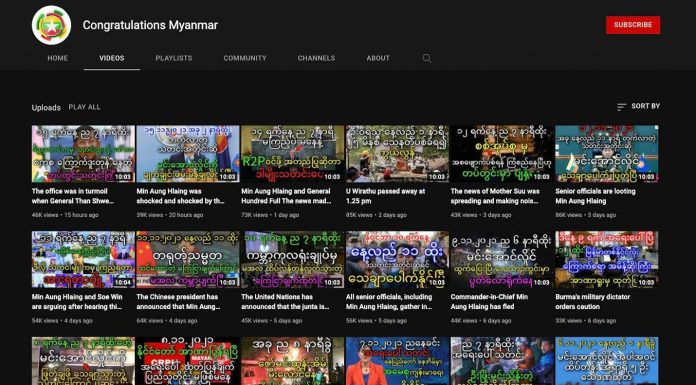Click '85K views • 2 days ago' metadata
Viewport: 696px width, 385px height.
click(376, 215)
